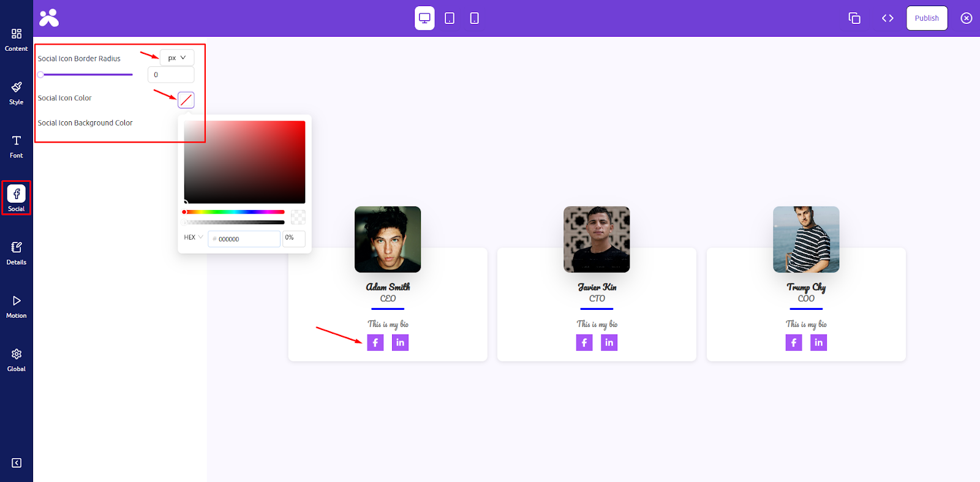Open the Style brush panel

(x=17, y=93)
